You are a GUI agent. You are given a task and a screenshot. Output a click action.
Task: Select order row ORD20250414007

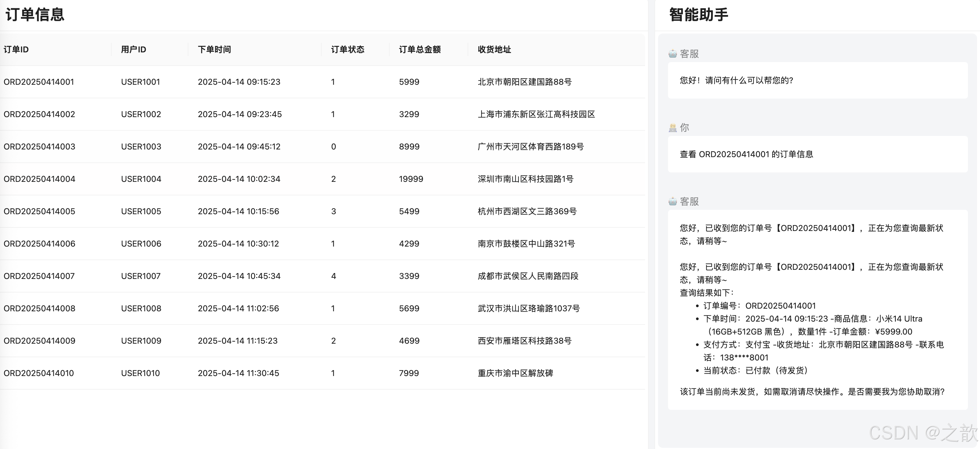tap(39, 276)
